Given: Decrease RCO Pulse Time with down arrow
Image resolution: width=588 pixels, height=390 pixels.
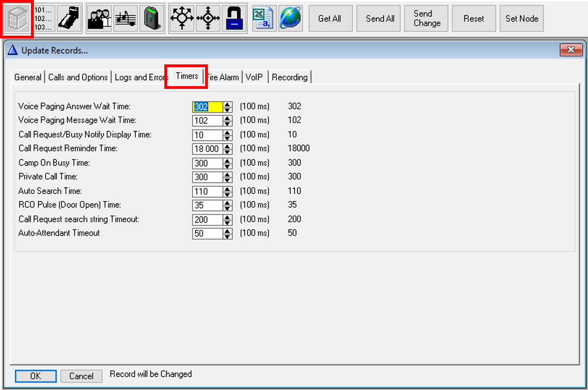Looking at the screenshot, I should (227, 208).
